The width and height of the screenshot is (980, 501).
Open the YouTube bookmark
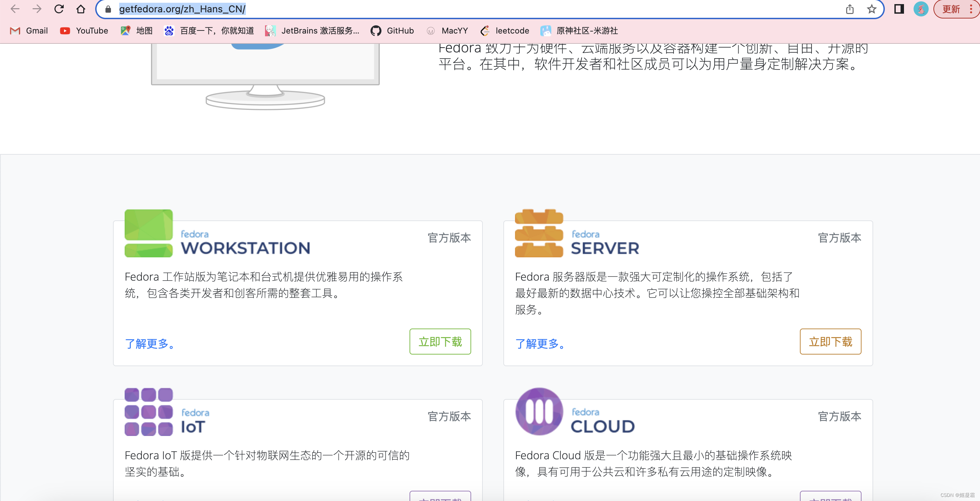[84, 31]
